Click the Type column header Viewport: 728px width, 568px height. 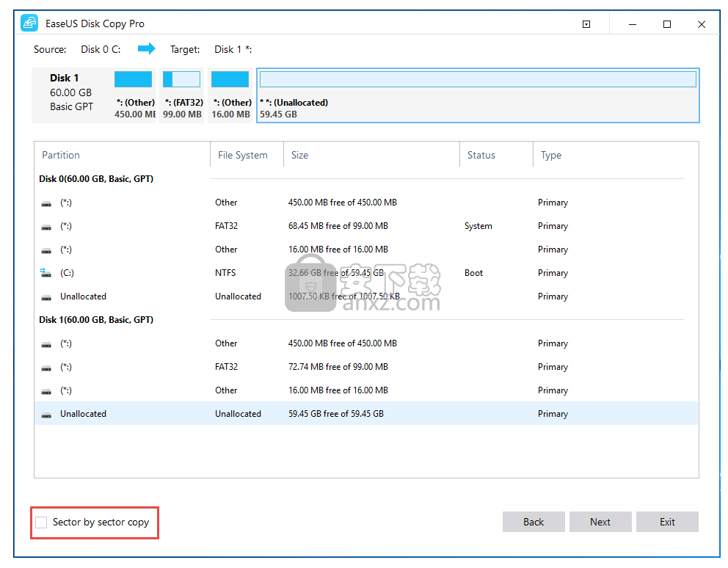click(551, 155)
